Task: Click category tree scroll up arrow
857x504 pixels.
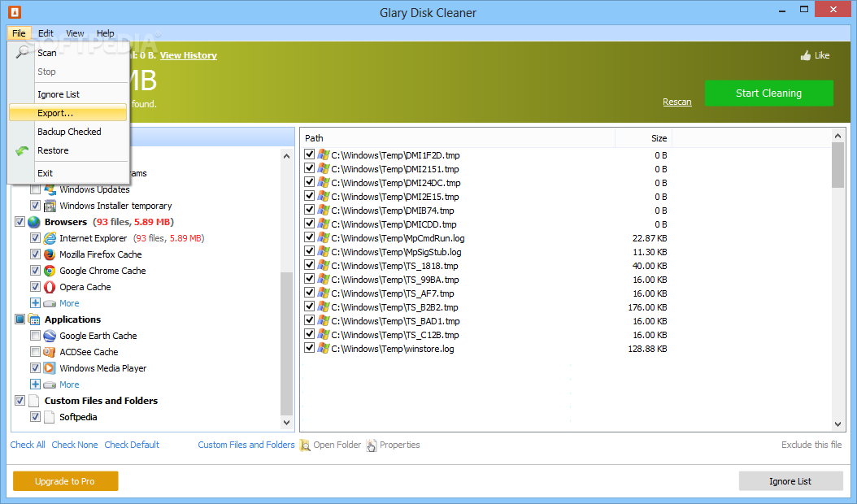Action: point(286,156)
